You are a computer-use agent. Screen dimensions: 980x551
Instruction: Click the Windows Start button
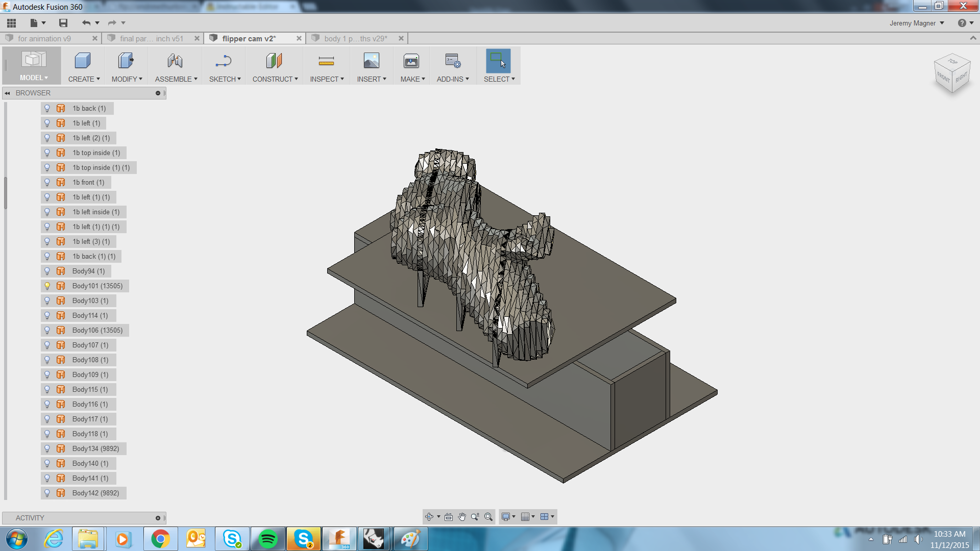point(16,539)
